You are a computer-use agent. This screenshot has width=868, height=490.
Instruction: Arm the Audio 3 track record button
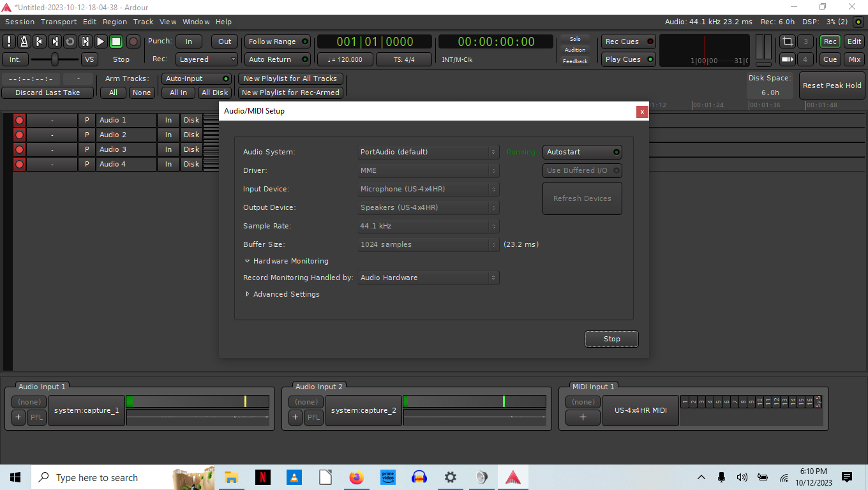pos(19,149)
